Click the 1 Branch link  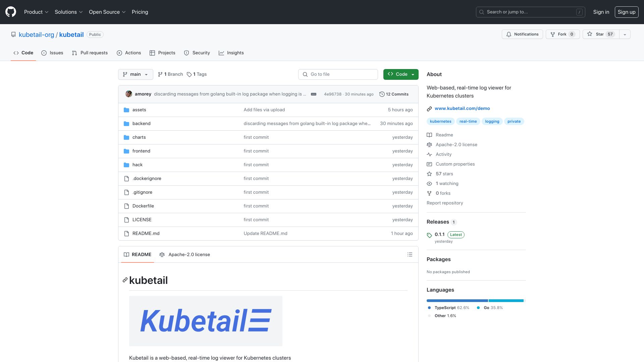(x=170, y=74)
